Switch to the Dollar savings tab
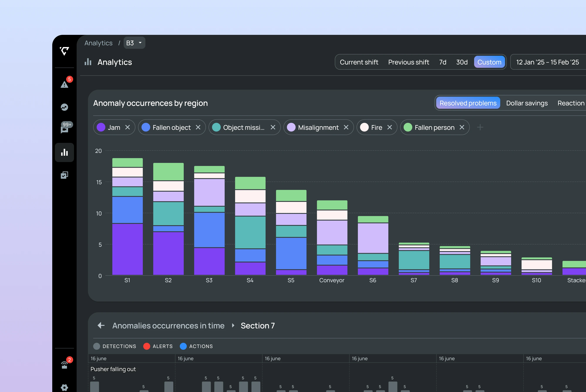586x392 pixels. click(527, 103)
